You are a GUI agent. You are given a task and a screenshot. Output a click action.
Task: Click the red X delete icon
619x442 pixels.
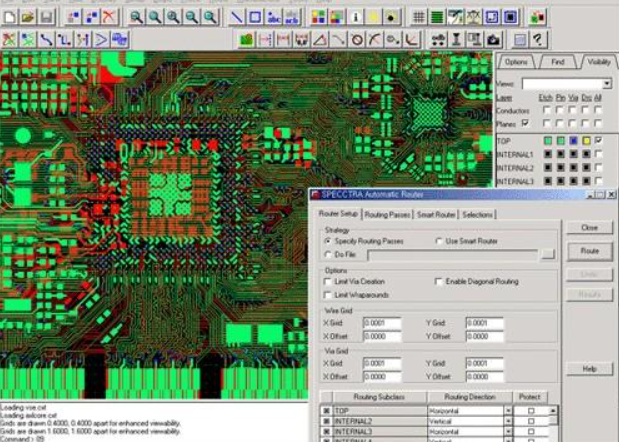[108, 17]
